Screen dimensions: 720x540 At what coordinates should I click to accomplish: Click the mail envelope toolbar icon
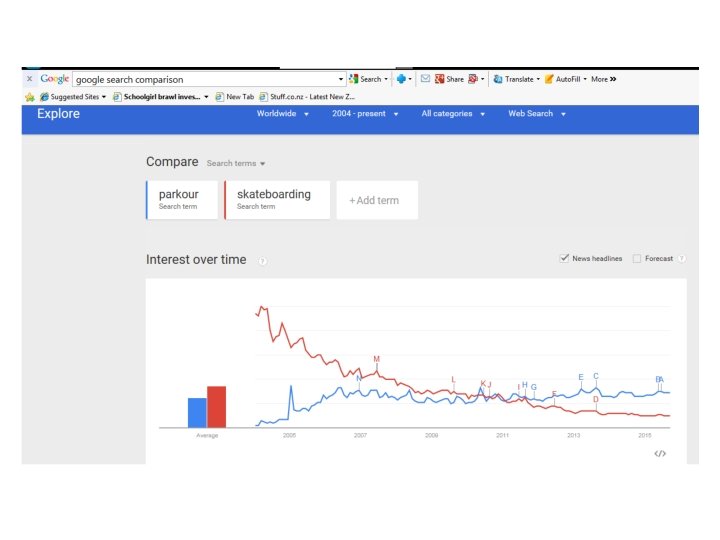425,79
